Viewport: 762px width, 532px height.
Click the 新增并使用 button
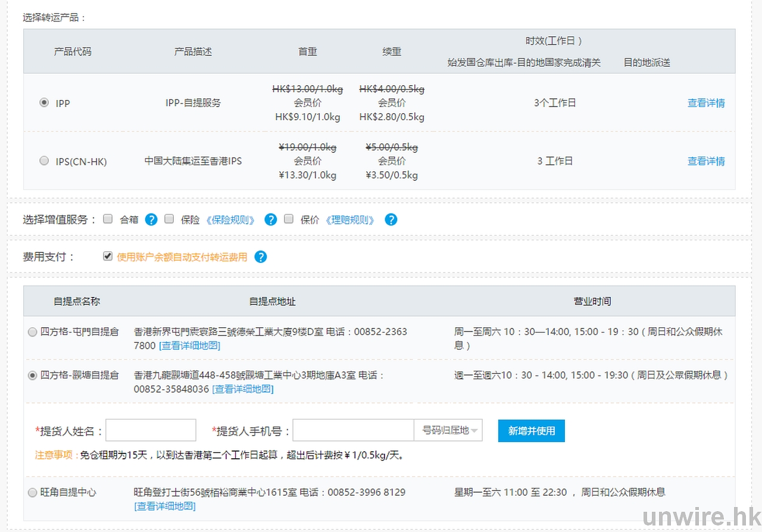531,431
